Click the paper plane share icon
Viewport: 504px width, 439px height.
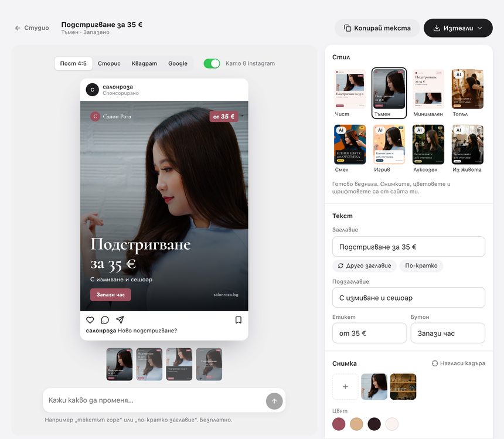tap(120, 320)
